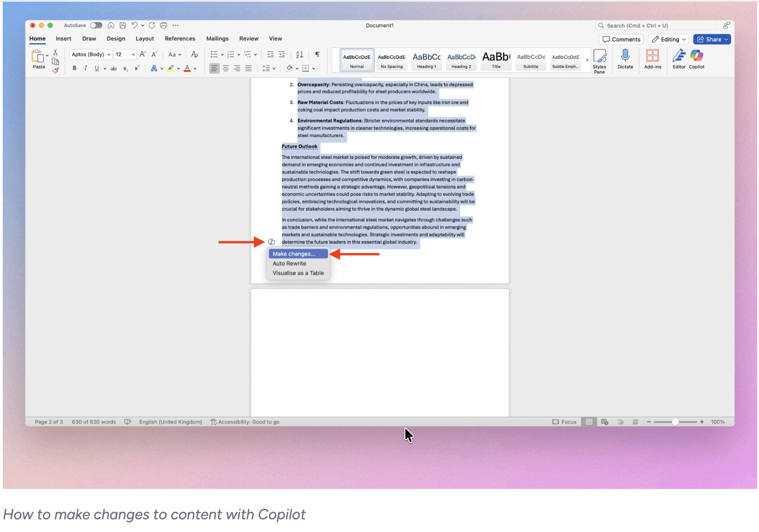Viewport: 759px width, 532px height.
Task: Open the Styles Pane
Action: click(x=599, y=60)
